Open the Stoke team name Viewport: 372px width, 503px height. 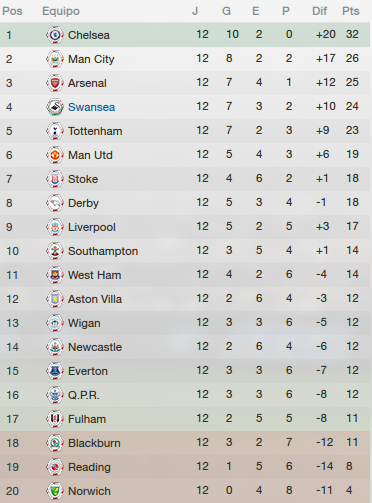coord(83,179)
